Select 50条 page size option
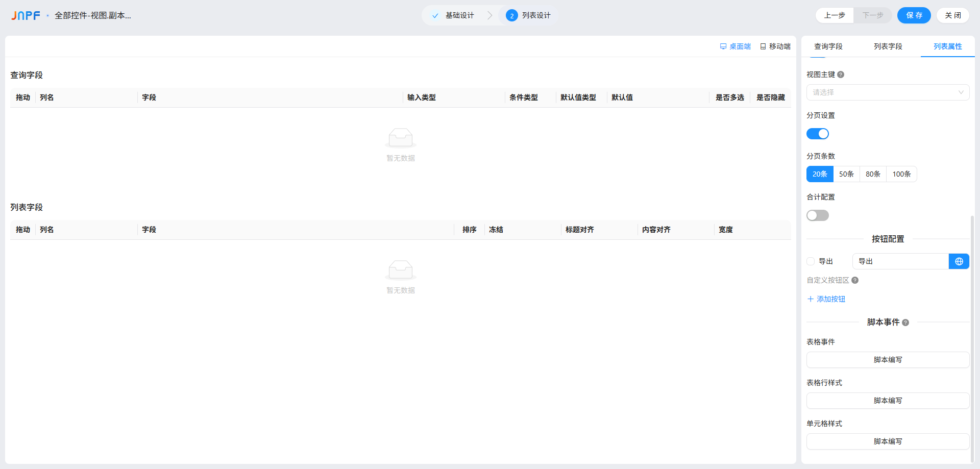This screenshot has width=980, height=469. point(846,174)
